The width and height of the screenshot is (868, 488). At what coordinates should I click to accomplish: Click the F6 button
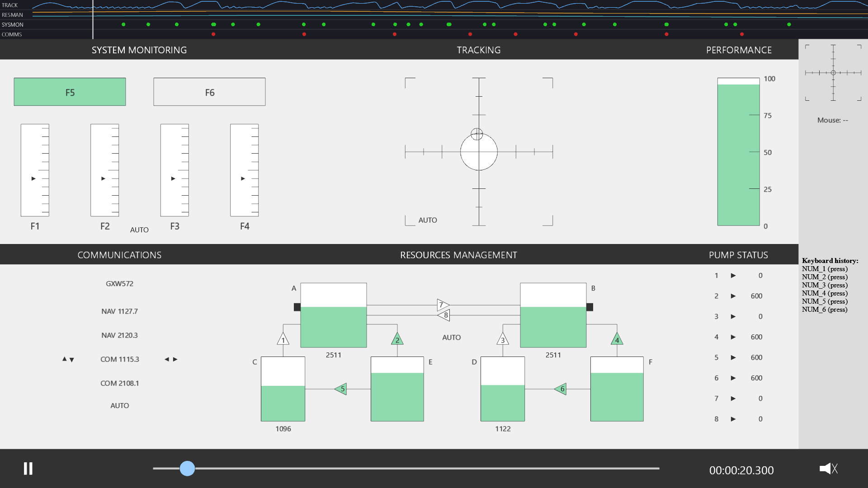pyautogui.click(x=209, y=92)
